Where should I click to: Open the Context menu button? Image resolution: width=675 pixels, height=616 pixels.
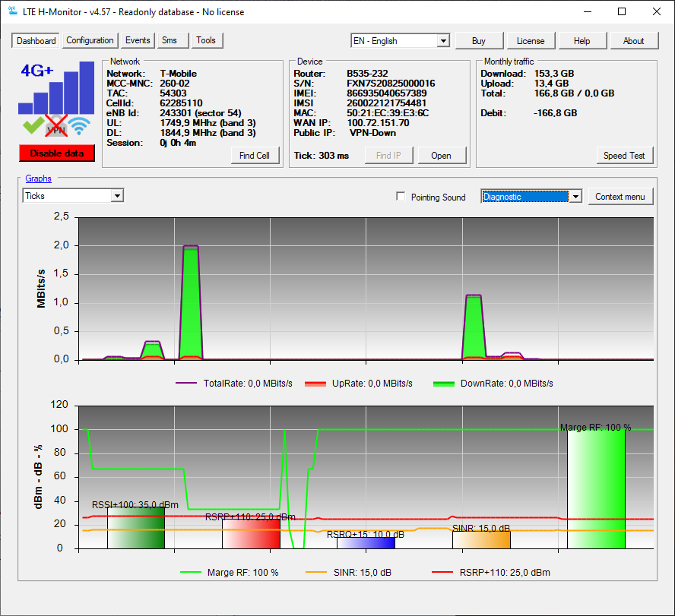click(x=620, y=197)
